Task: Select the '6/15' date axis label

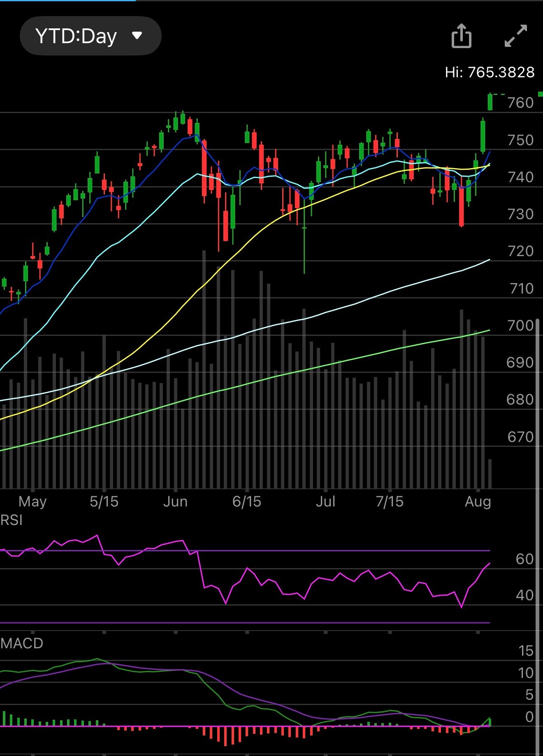Action: [247, 502]
